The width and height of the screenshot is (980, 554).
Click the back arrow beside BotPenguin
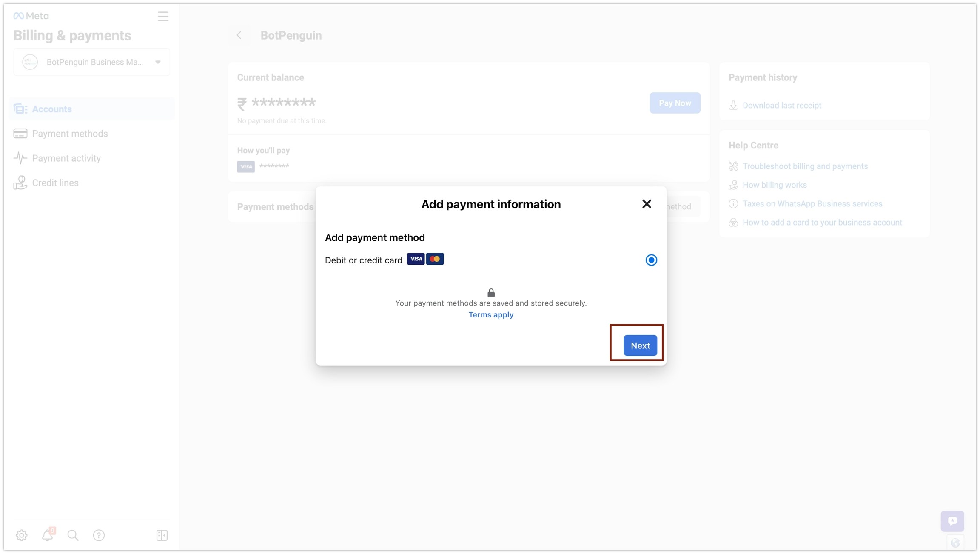(x=239, y=35)
